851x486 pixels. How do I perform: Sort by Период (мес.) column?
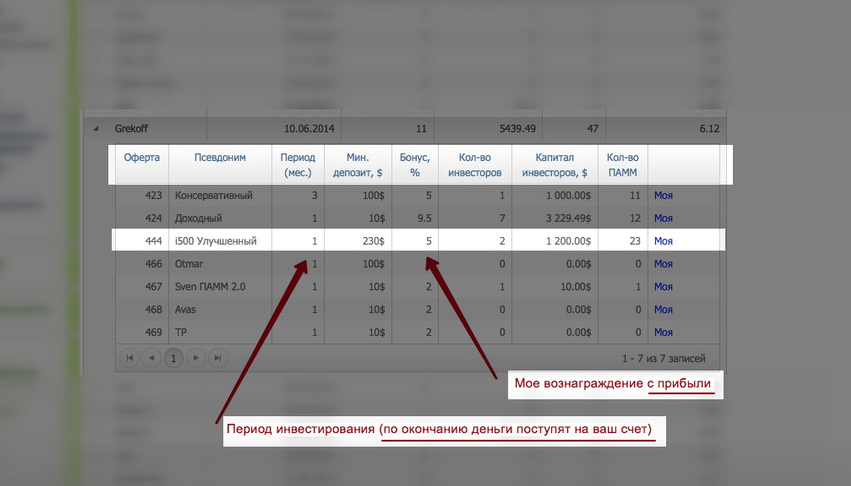tap(297, 164)
